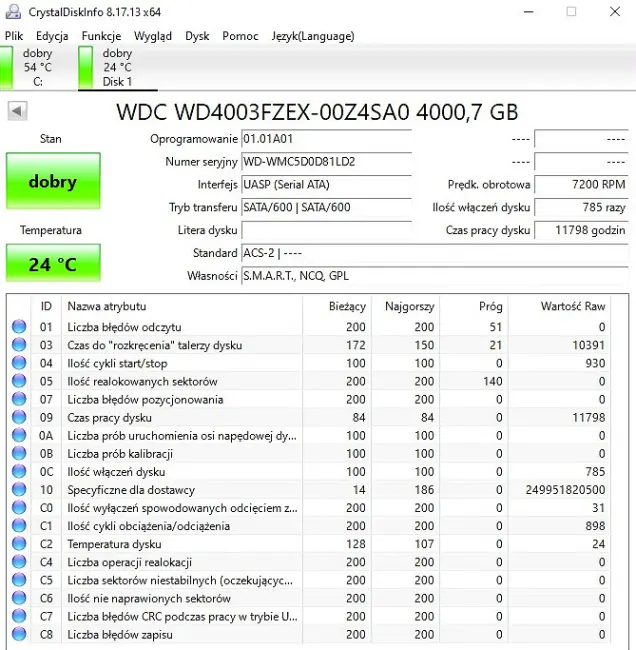Click the serial number field WD-WMC5D0D81LD2
636x650 pixels.
tap(326, 161)
